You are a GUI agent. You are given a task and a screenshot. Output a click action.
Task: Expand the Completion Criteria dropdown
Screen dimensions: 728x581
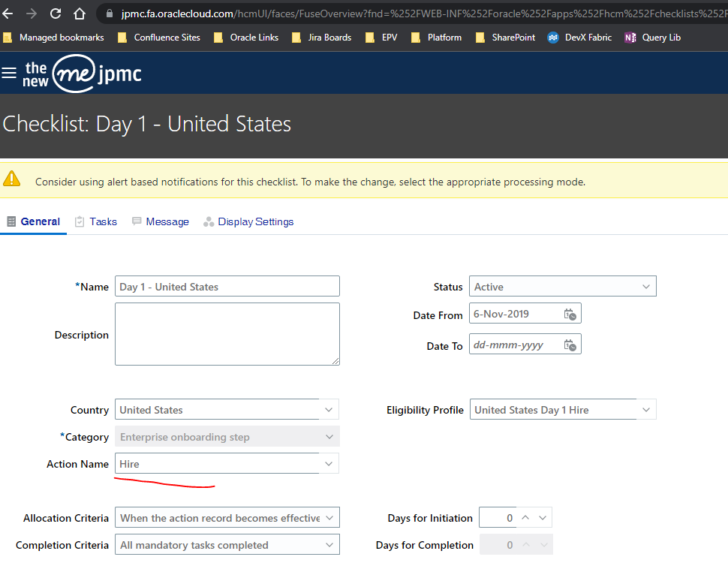coord(329,544)
